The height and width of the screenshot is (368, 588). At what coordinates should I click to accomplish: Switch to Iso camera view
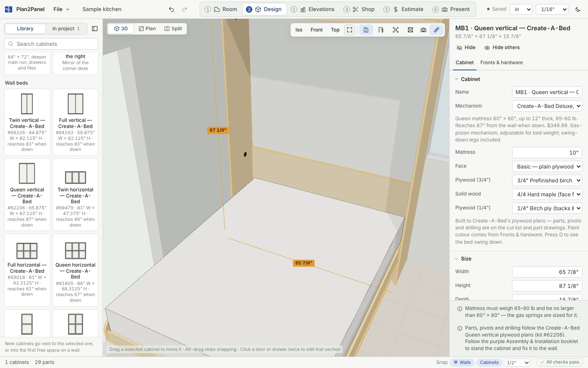pos(299,30)
